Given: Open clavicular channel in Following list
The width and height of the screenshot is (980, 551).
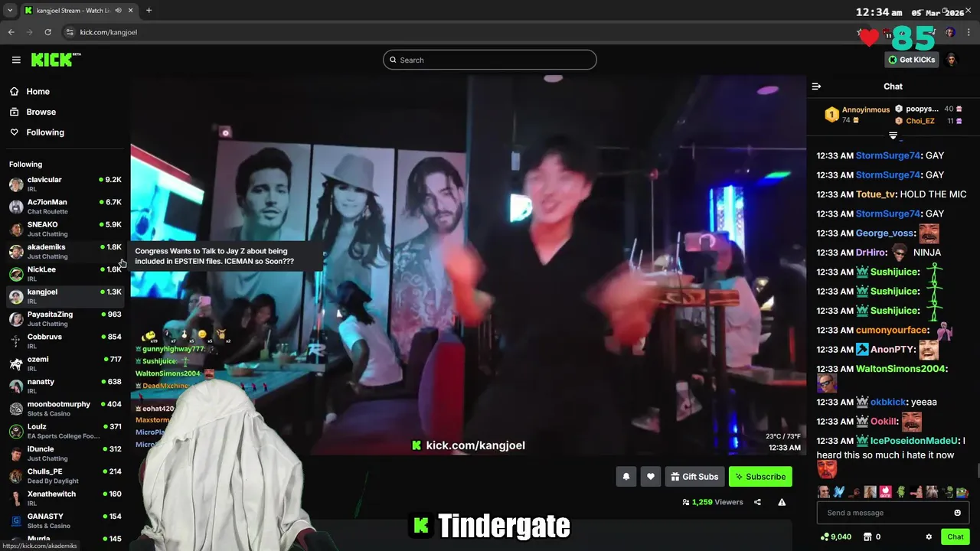Looking at the screenshot, I should (65, 184).
